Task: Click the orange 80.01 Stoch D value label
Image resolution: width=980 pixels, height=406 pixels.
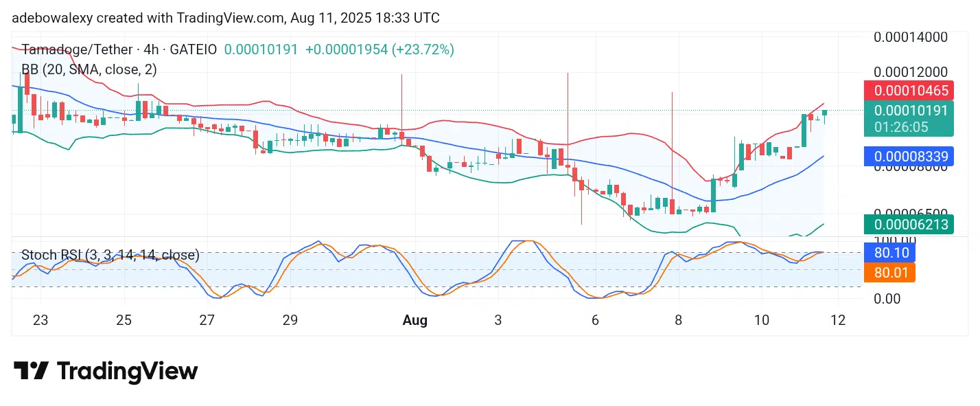Action: (x=889, y=273)
